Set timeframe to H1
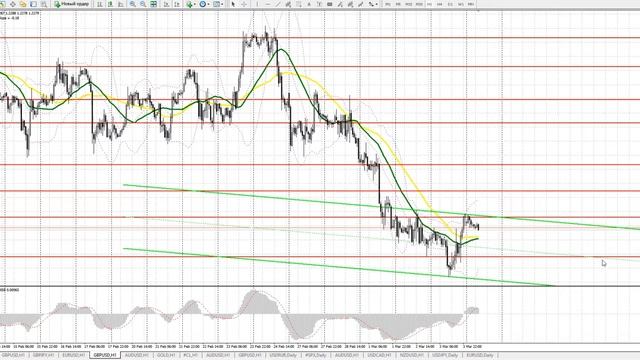 point(429,4)
